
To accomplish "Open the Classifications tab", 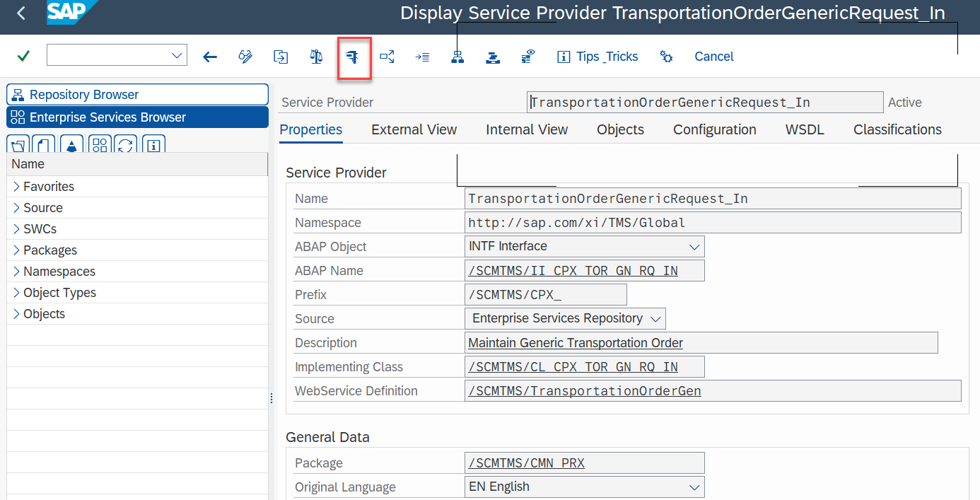I will coord(897,129).
